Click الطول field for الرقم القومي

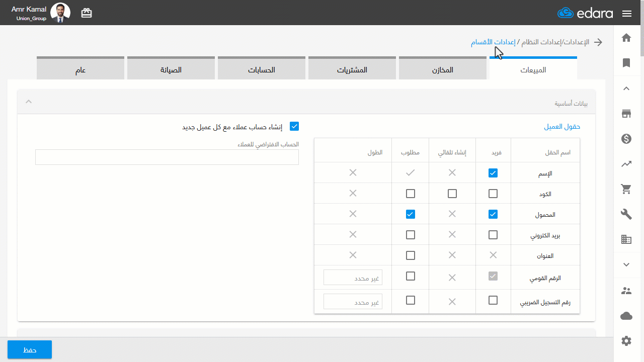click(x=353, y=277)
